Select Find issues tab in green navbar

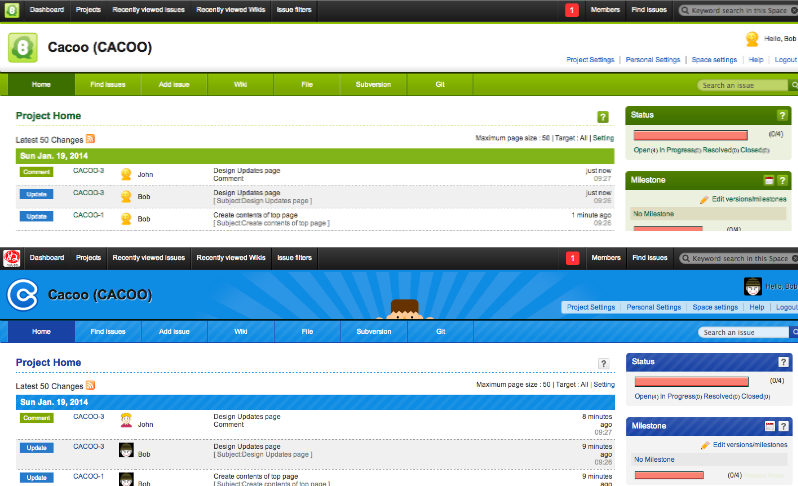108,84
